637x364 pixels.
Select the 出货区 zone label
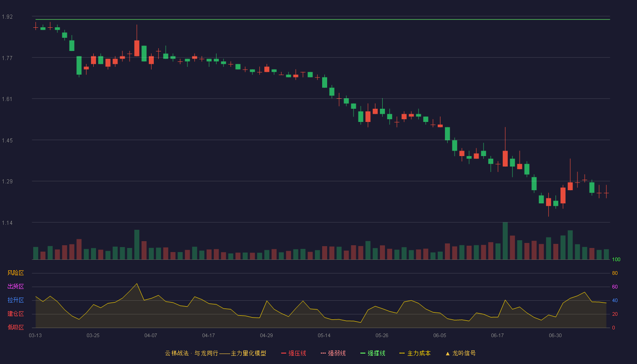pyautogui.click(x=15, y=287)
